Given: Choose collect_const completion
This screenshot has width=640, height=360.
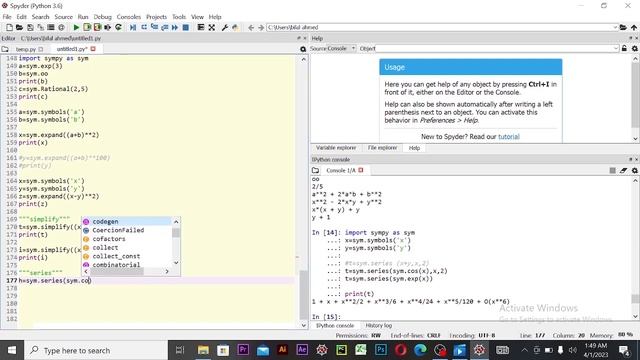Looking at the screenshot, I should pyautogui.click(x=126, y=256).
